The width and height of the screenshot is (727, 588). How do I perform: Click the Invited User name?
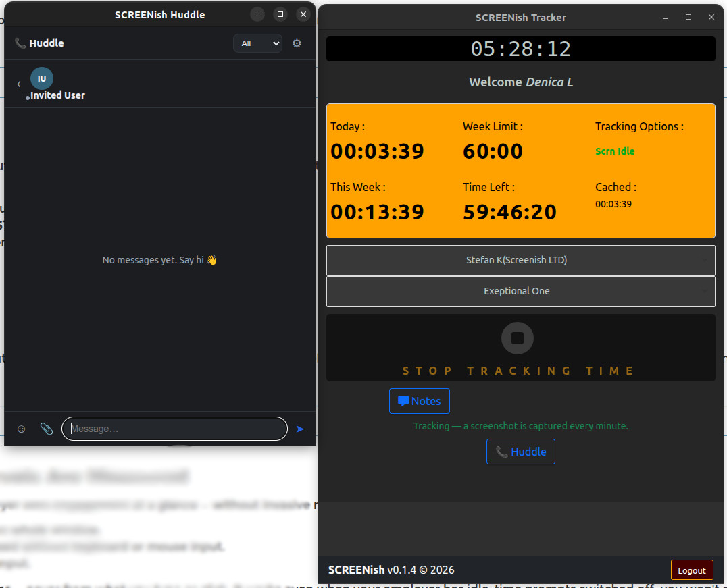click(57, 95)
